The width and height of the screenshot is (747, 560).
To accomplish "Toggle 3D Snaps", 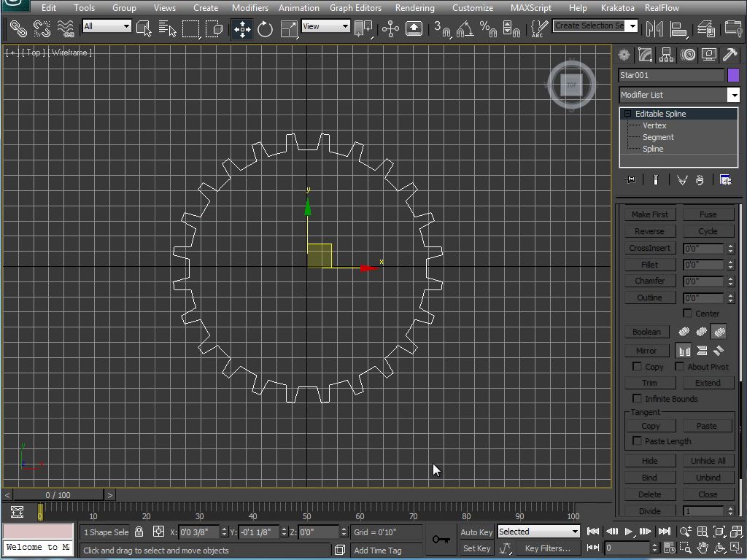I will click(x=442, y=28).
